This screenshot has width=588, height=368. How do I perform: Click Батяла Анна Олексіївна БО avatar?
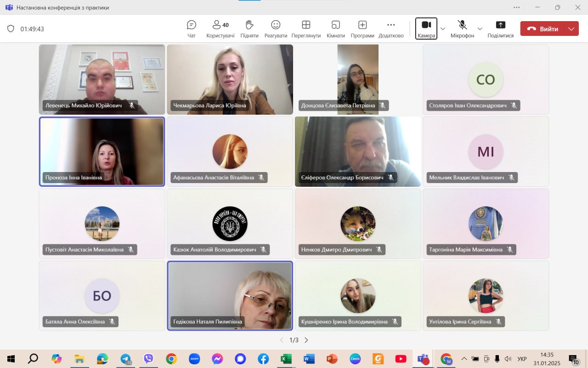point(102,296)
